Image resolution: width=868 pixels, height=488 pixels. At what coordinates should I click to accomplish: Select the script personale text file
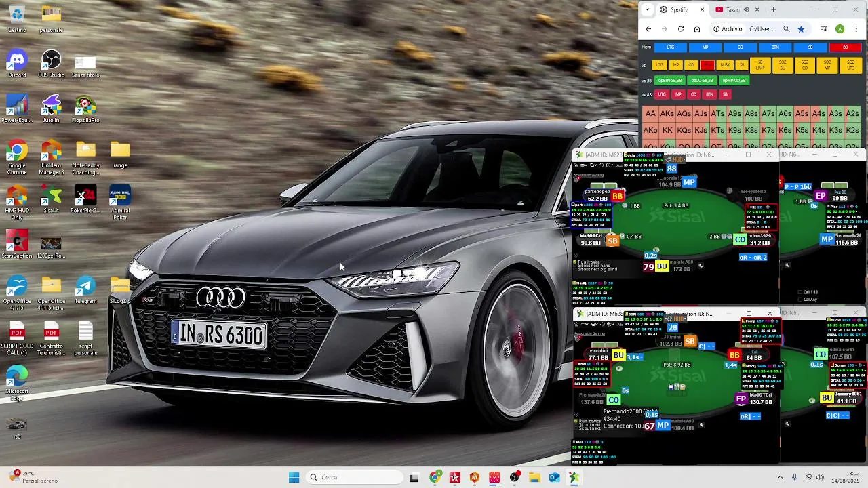tap(85, 339)
